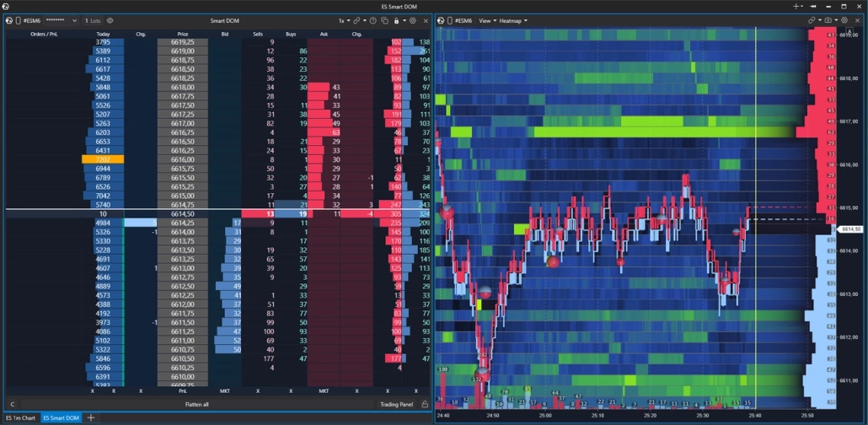The width and height of the screenshot is (868, 425).
Task: Click the heatmap panel logo icon
Action: tap(441, 20)
